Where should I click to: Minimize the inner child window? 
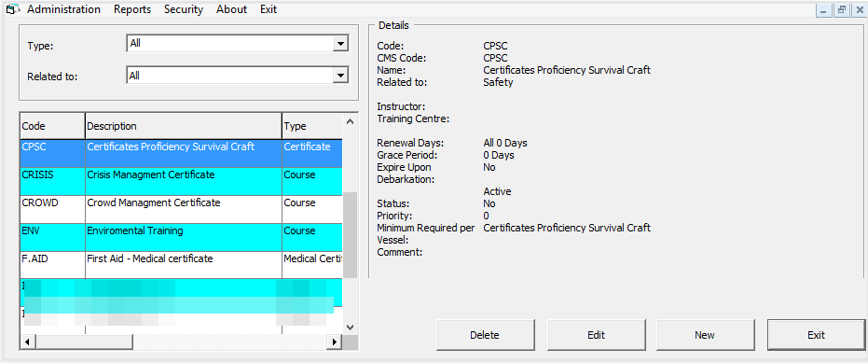[824, 10]
